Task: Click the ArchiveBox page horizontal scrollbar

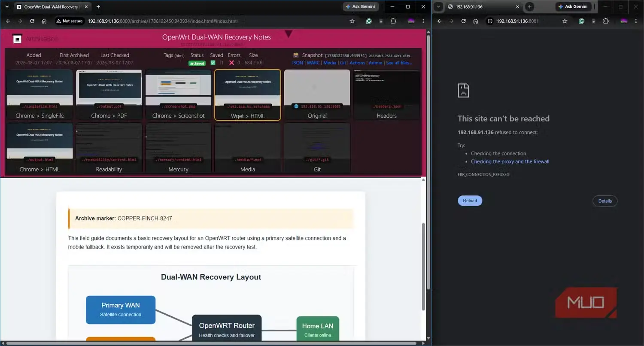Action: [x=211, y=343]
